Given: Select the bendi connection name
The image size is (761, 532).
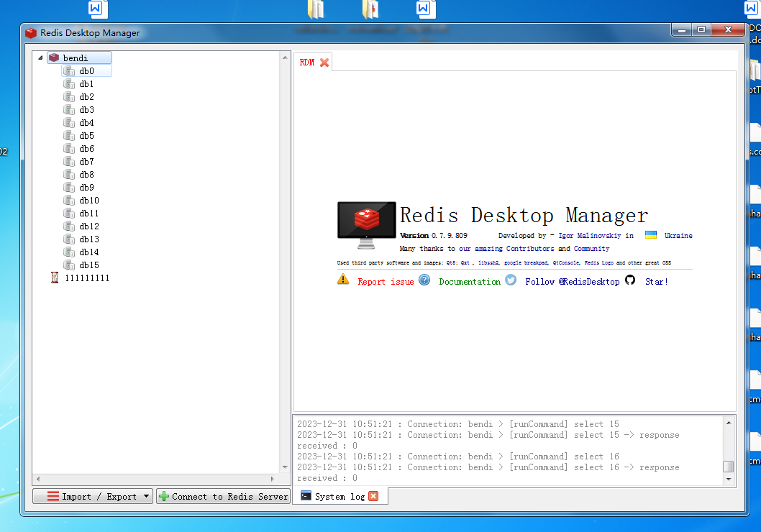Looking at the screenshot, I should 76,58.
